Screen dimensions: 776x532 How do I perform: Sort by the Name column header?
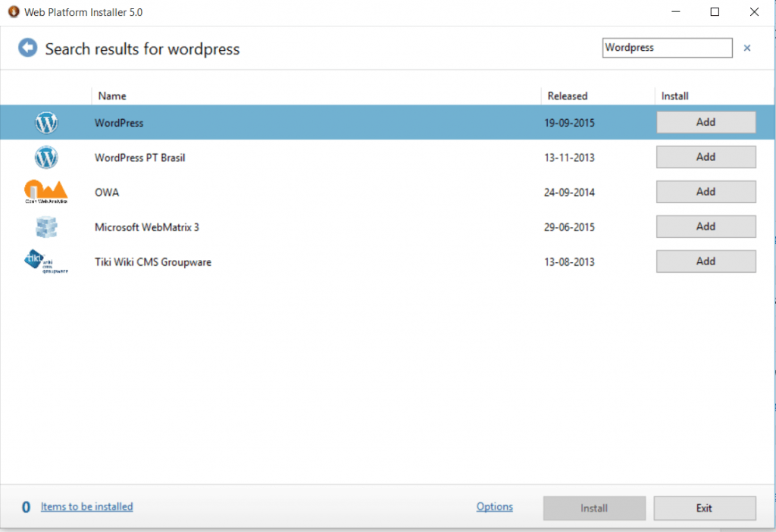[x=112, y=96]
